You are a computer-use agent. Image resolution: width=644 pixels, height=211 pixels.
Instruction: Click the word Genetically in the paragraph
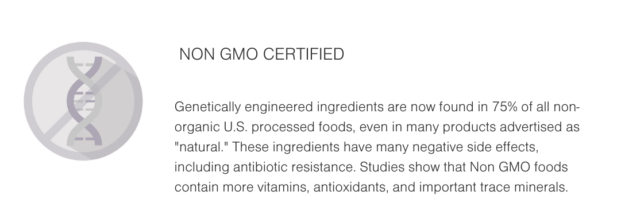click(x=207, y=107)
